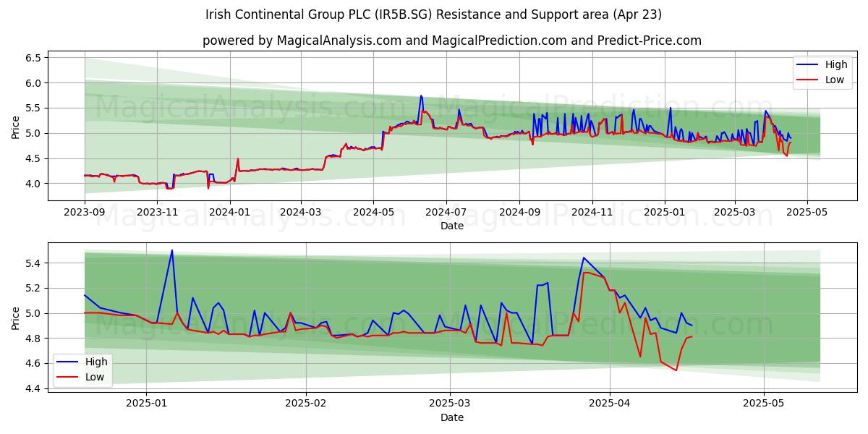Viewport: 868px width, 434px height.
Task: Click the '5.2' y-axis tick in the bottom chart
Action: (34, 288)
